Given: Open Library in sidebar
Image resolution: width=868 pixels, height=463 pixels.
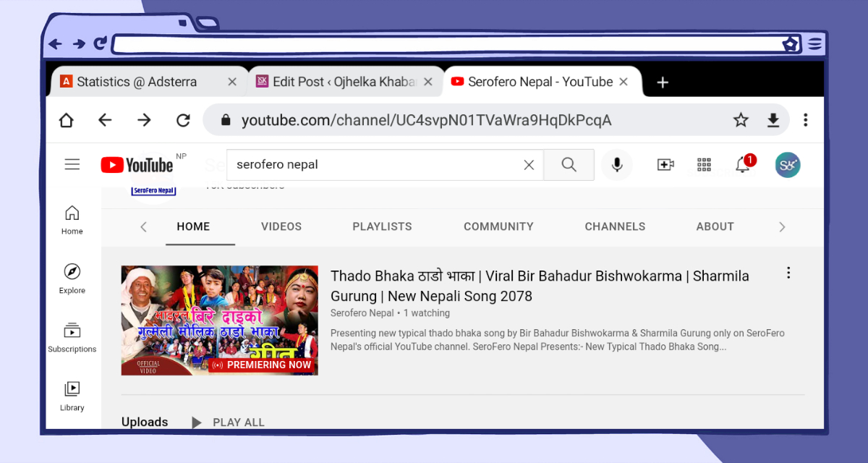Looking at the screenshot, I should [72, 396].
